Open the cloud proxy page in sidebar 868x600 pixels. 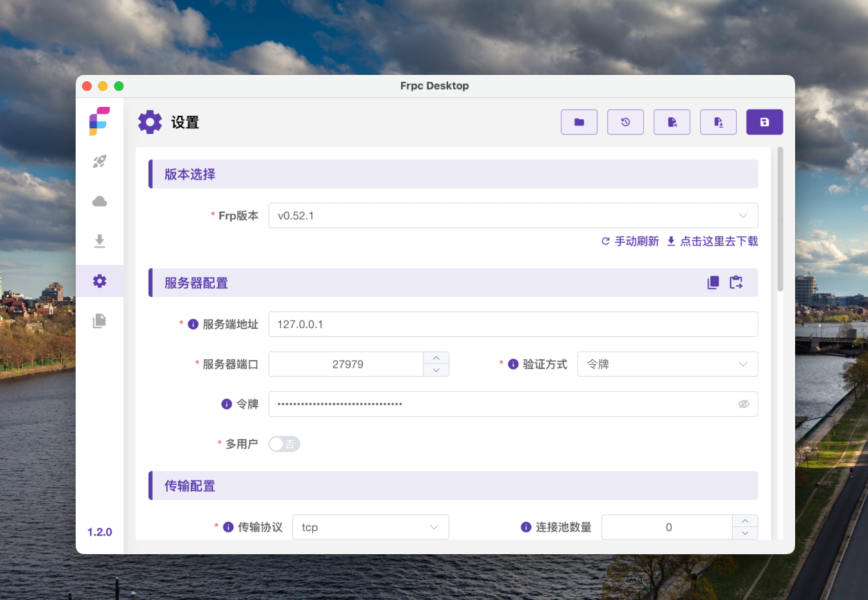click(99, 201)
